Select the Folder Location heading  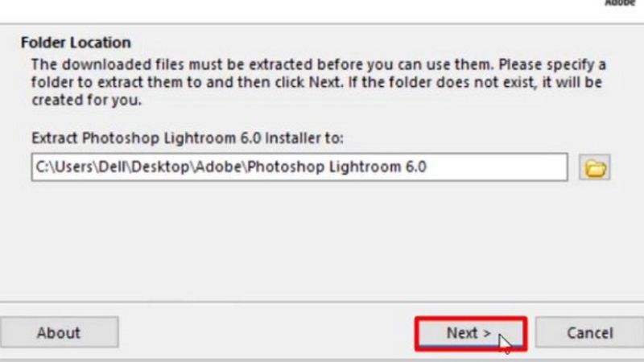(76, 43)
